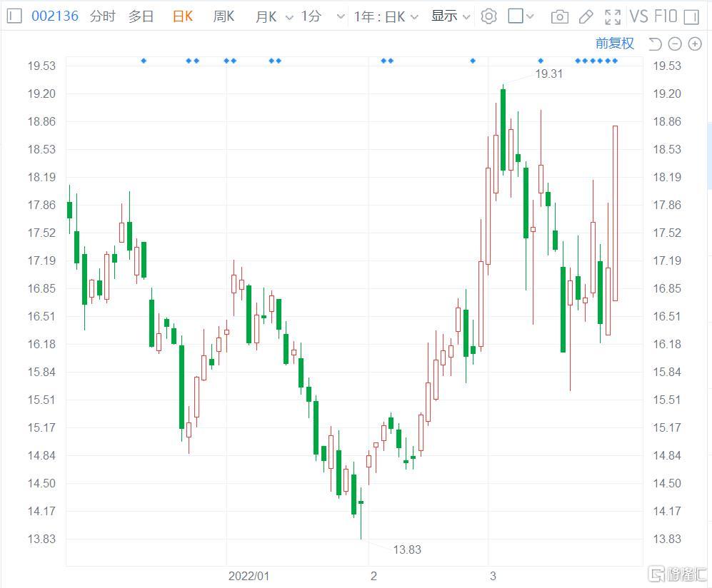Click the VS compare button

(x=638, y=17)
